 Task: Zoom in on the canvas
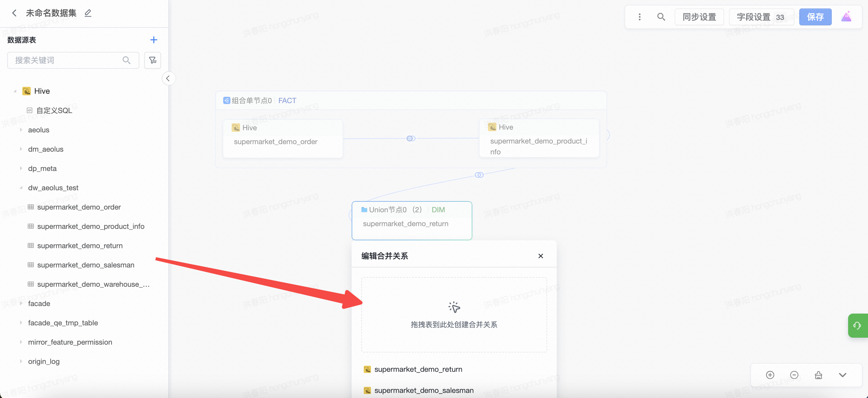(x=770, y=375)
